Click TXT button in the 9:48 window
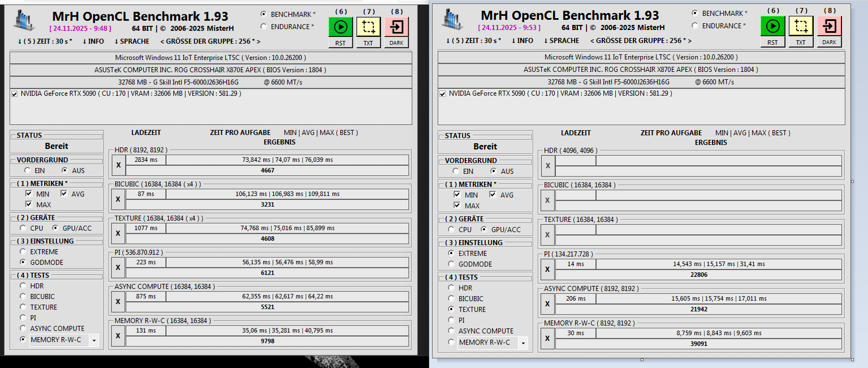 [x=368, y=42]
